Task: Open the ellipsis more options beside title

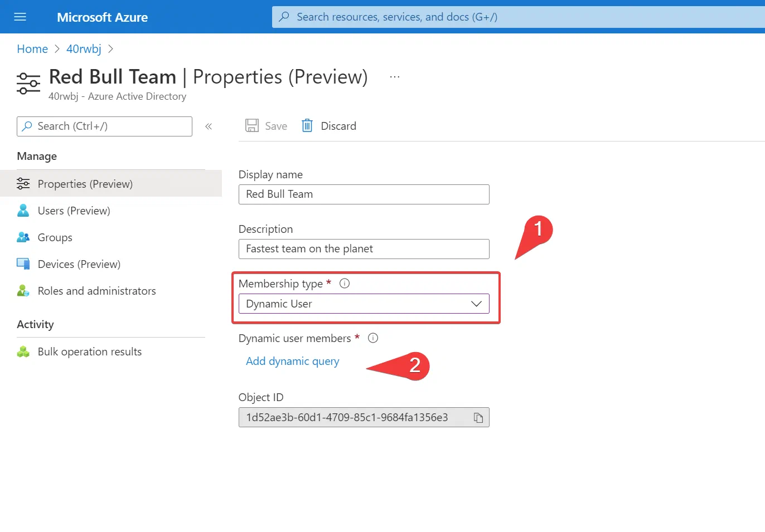Action: [x=395, y=77]
